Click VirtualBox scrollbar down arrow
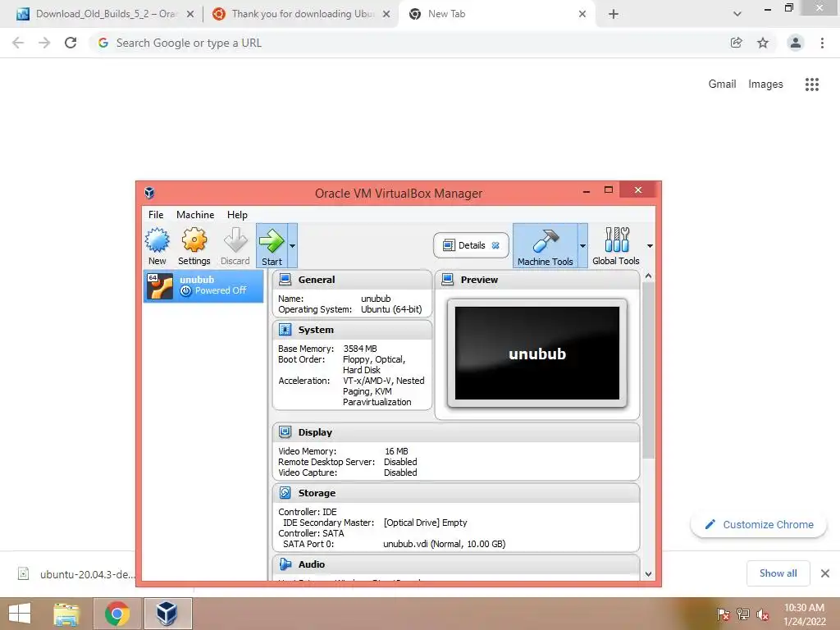Image resolution: width=840 pixels, height=630 pixels. pos(648,573)
